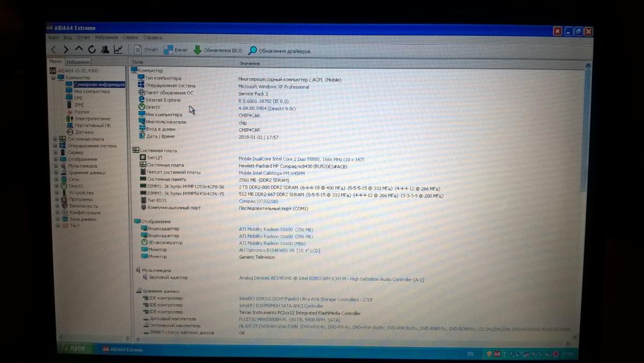The height and width of the screenshot is (363, 644).
Task: Collapse the Компьютер tree node
Action: coord(54,78)
